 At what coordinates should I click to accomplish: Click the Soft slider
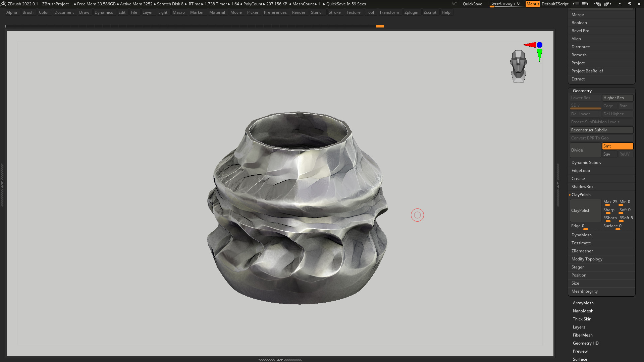(626, 210)
